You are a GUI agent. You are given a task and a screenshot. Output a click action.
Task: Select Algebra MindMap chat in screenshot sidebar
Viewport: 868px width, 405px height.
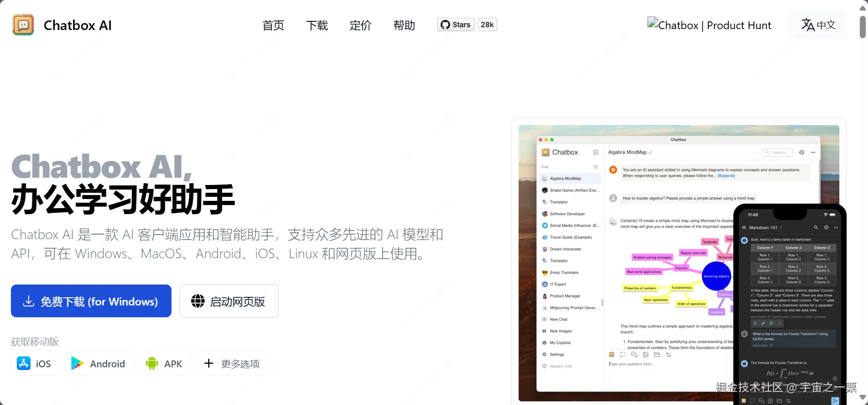(x=570, y=179)
